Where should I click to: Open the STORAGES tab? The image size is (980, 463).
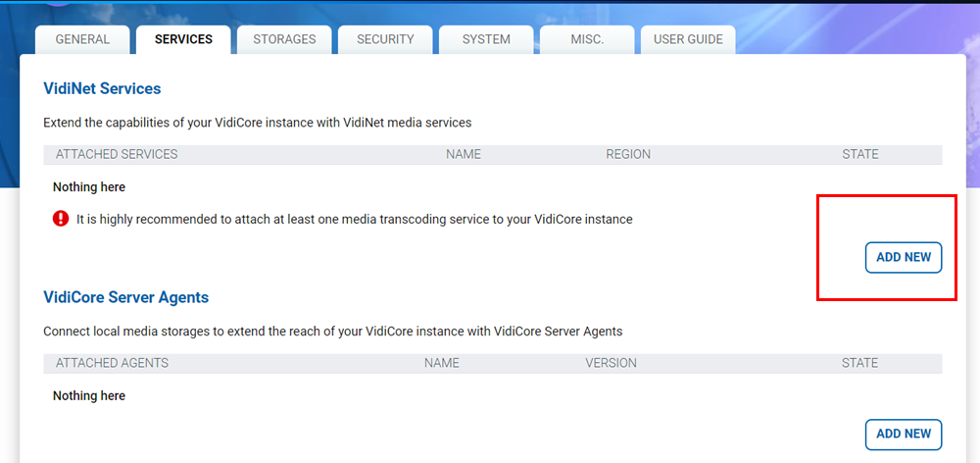point(284,39)
